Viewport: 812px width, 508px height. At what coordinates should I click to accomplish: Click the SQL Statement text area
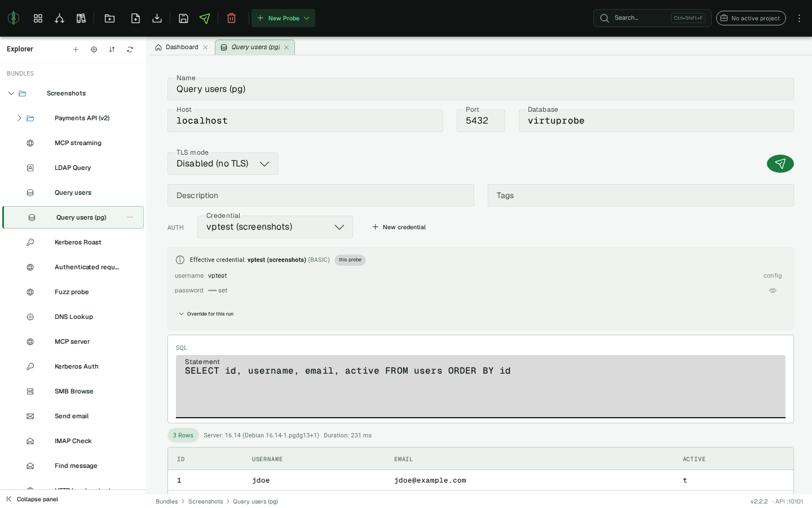(480, 387)
